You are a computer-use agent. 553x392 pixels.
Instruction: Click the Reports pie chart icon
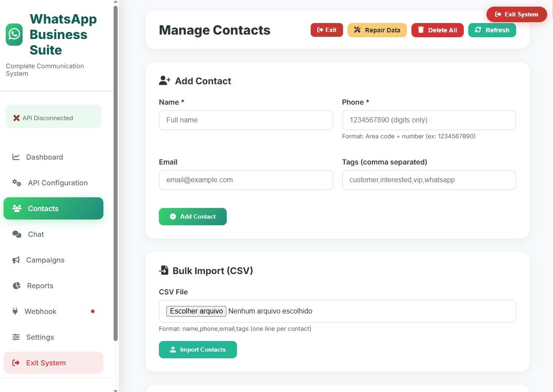(x=16, y=286)
